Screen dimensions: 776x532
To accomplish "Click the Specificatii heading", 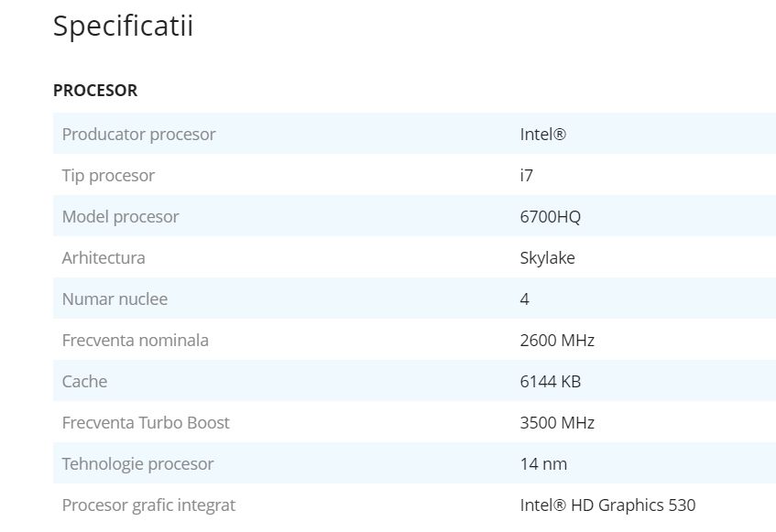I will (x=123, y=27).
